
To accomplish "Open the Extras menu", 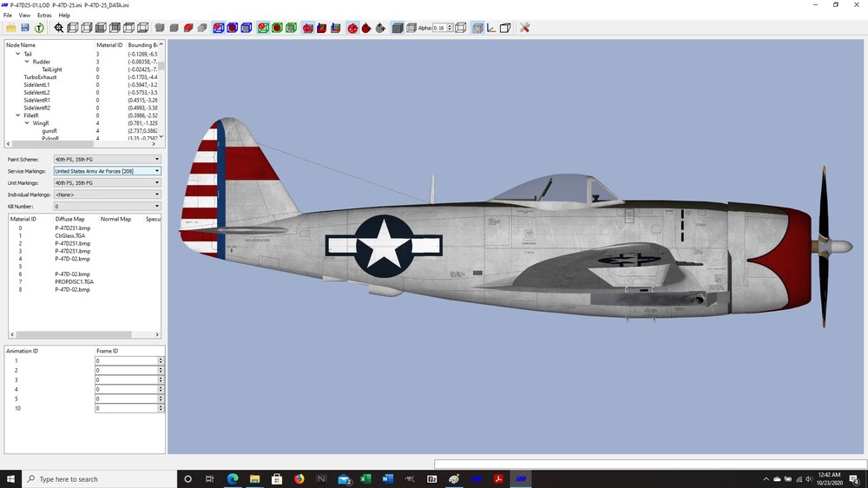I will [x=44, y=16].
